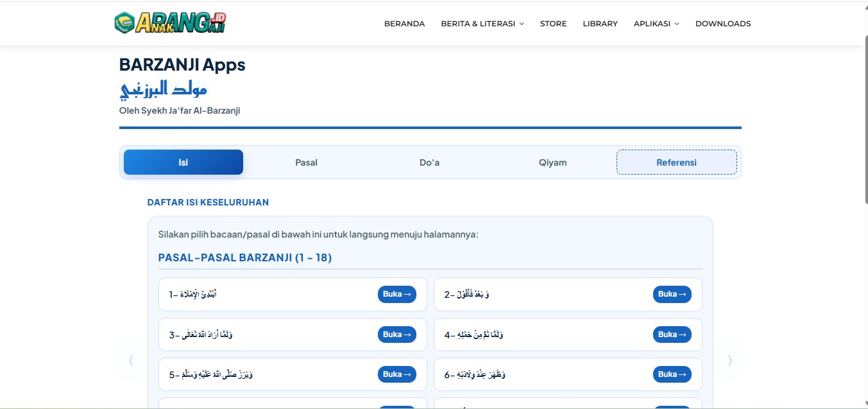
Task: Go to the previous slide arrow
Action: coord(131,360)
